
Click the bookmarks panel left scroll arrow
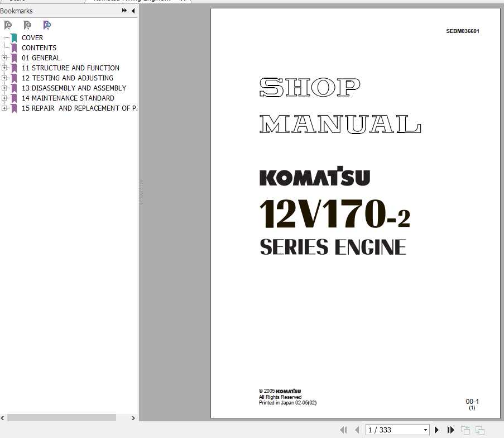[3, 418]
